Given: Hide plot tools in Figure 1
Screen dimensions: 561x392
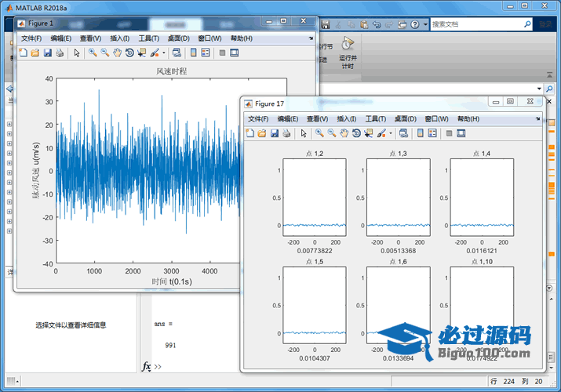Looking at the screenshot, I should click(222, 53).
